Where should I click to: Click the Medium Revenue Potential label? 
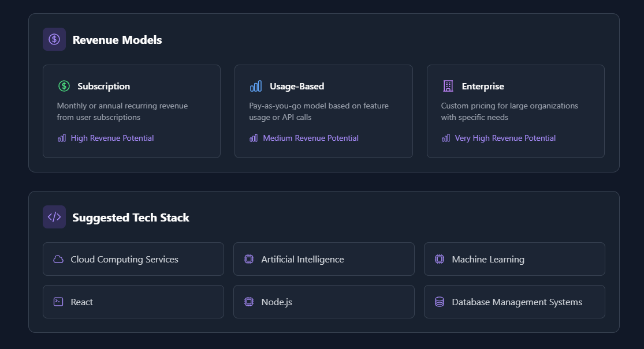click(x=310, y=138)
